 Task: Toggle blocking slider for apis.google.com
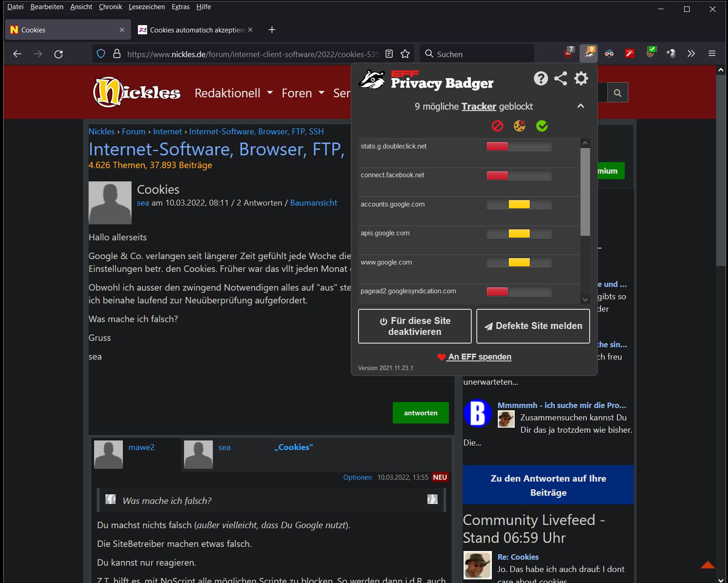tap(519, 233)
